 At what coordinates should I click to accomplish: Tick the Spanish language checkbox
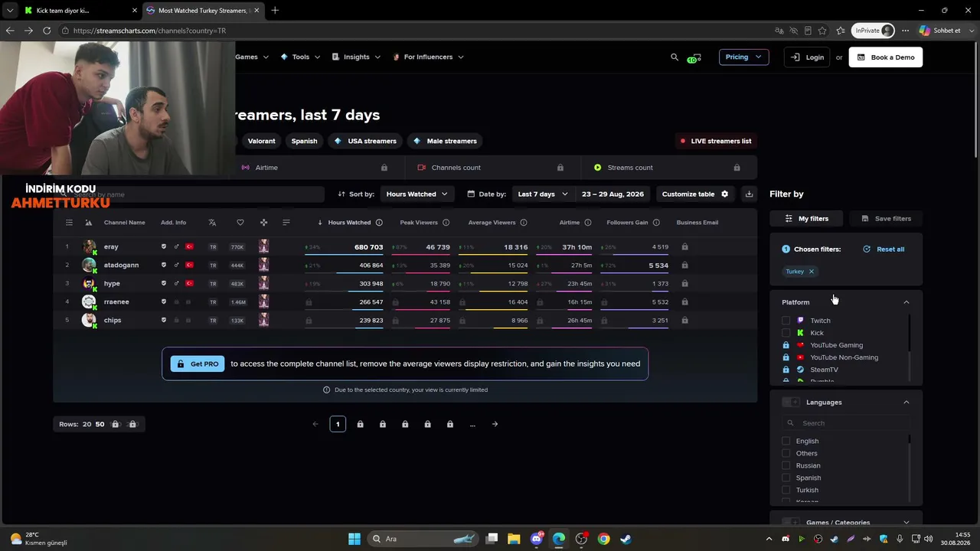tap(786, 478)
